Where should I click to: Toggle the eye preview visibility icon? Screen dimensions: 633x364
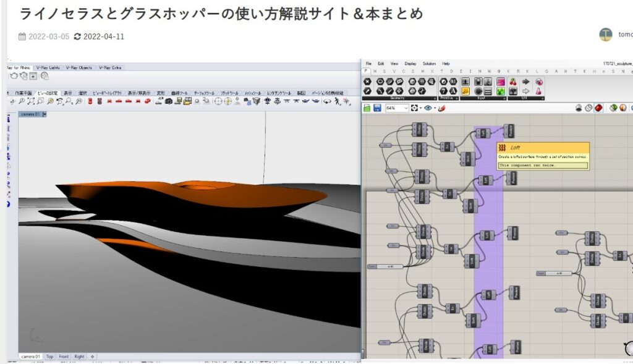click(x=428, y=108)
